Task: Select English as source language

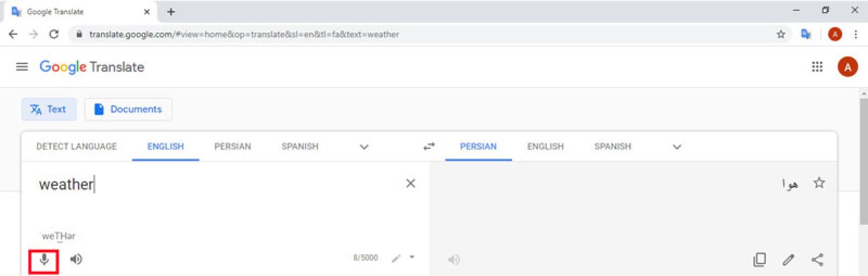Action: pos(165,146)
